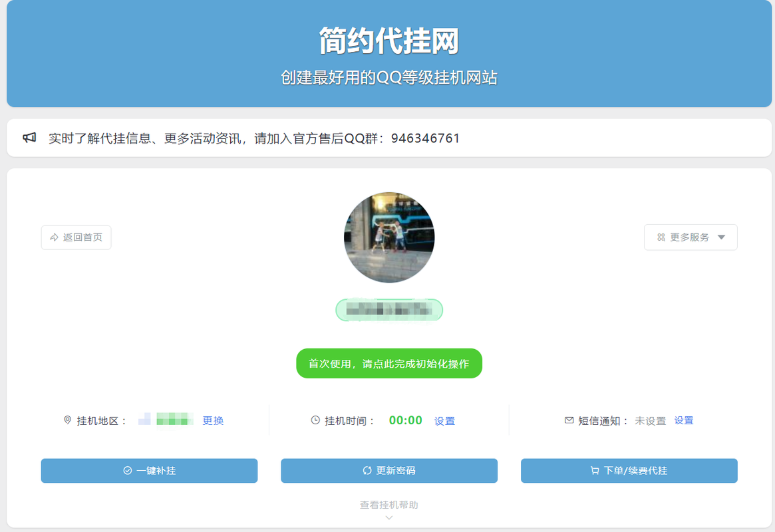The image size is (775, 532).
Task: Click the green 00:00 time value
Action: [406, 420]
